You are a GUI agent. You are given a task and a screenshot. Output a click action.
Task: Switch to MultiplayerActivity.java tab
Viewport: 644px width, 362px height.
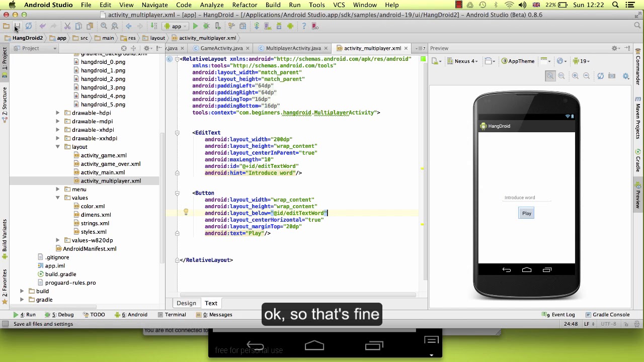pos(293,48)
